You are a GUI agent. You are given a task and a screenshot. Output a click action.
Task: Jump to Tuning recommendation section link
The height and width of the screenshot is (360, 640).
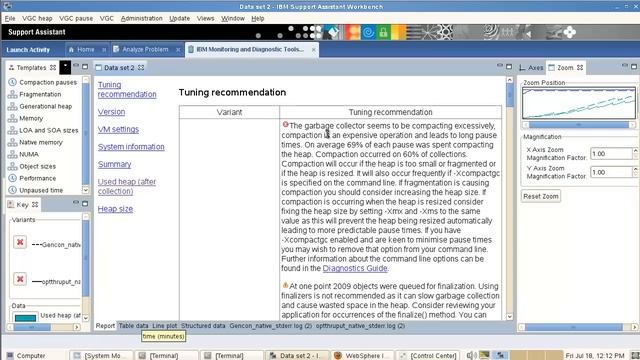coord(127,89)
